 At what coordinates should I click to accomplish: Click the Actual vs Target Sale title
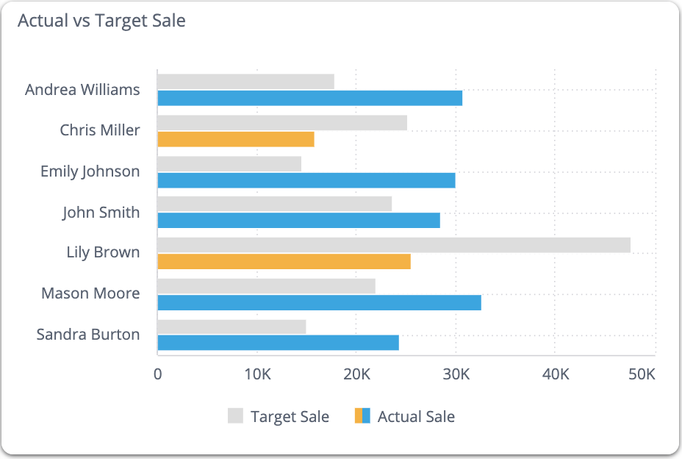click(102, 20)
